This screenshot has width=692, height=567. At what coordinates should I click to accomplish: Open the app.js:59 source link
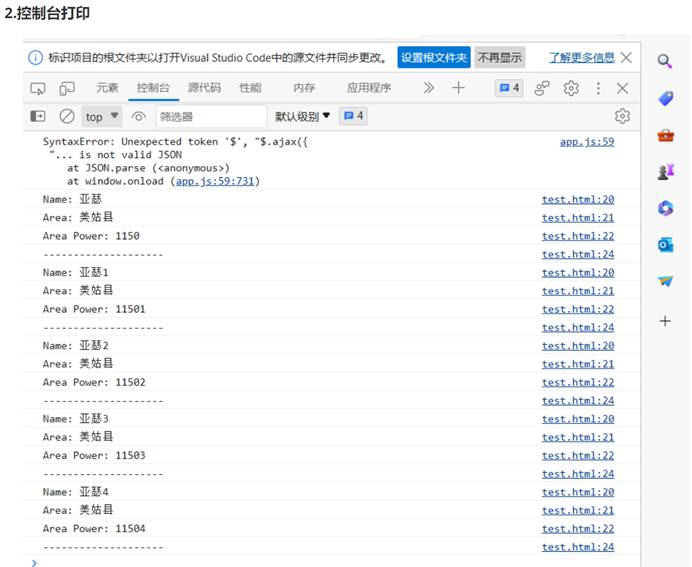[x=587, y=142]
